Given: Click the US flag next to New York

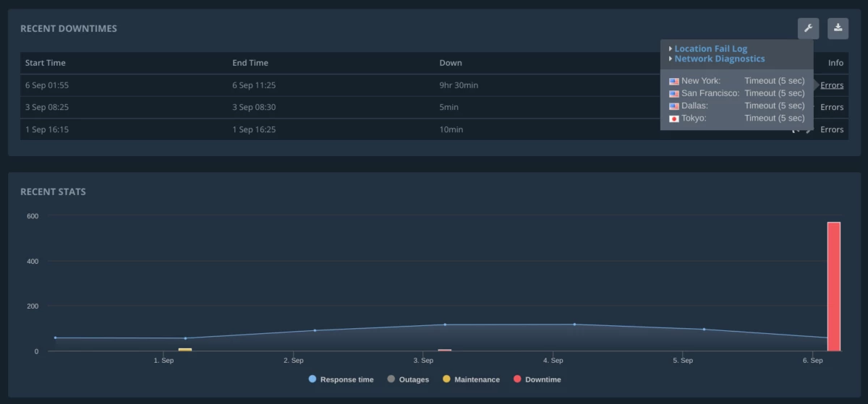Looking at the screenshot, I should (x=673, y=81).
